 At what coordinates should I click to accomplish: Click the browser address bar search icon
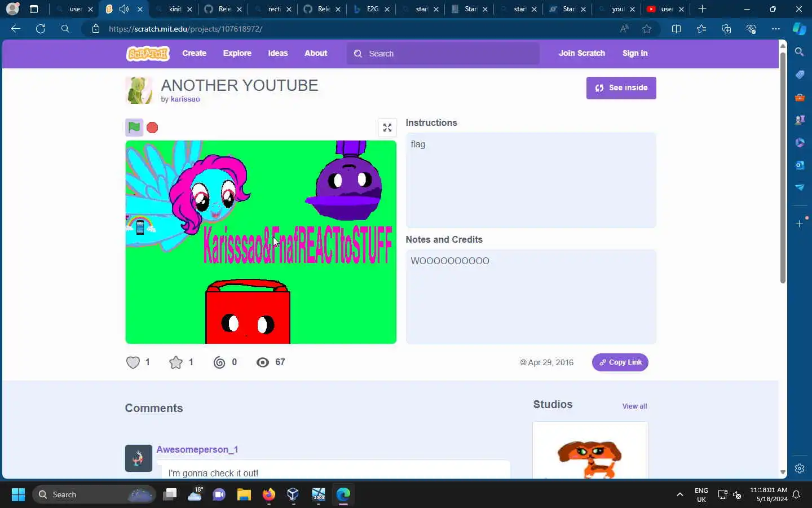(x=65, y=29)
